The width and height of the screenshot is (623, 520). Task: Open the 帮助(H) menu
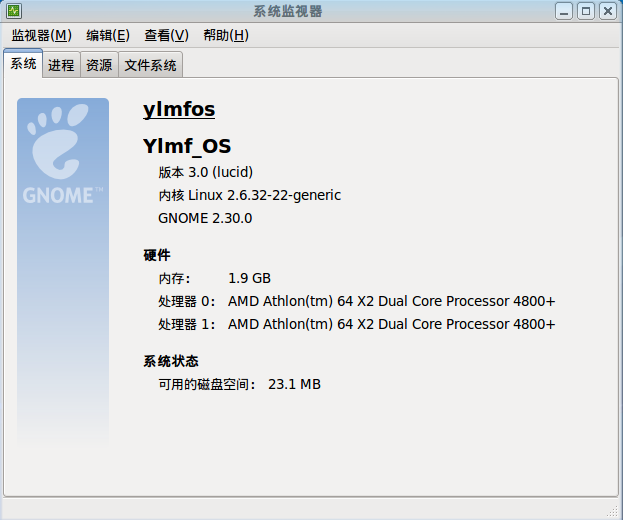click(225, 35)
